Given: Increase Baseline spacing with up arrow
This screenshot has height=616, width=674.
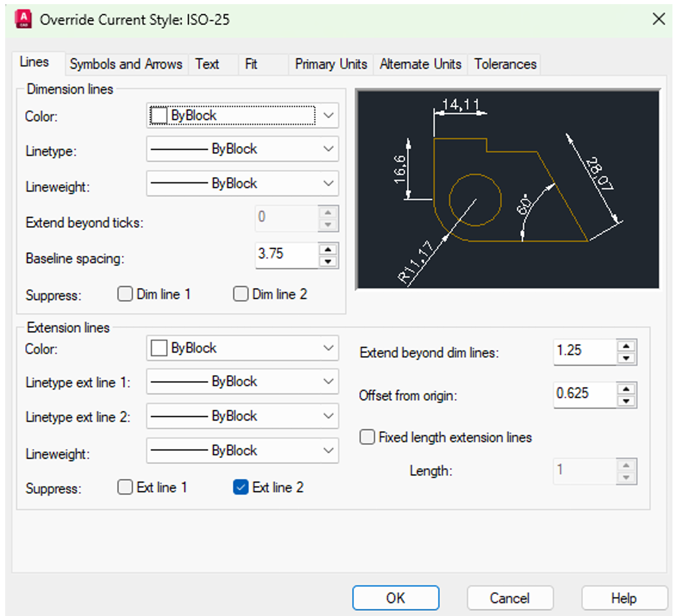Looking at the screenshot, I should point(328,250).
